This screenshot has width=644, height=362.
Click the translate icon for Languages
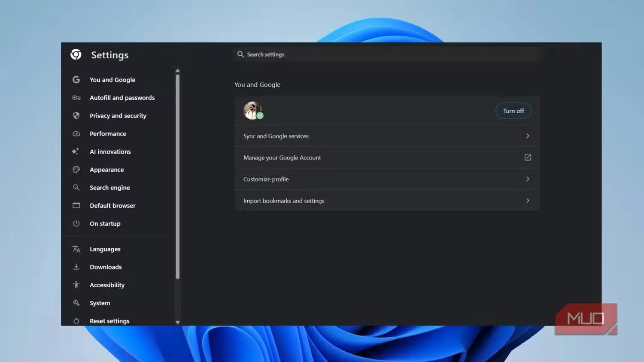76,249
